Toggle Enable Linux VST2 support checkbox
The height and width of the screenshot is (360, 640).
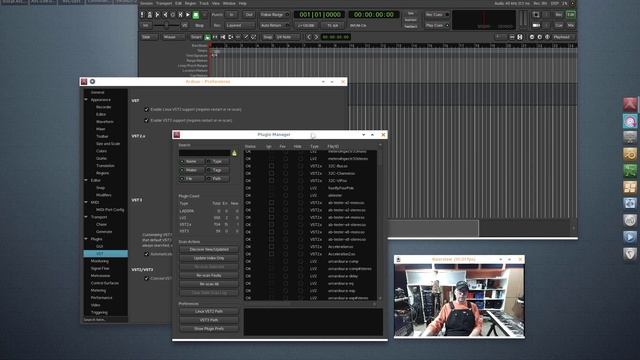click(147, 109)
